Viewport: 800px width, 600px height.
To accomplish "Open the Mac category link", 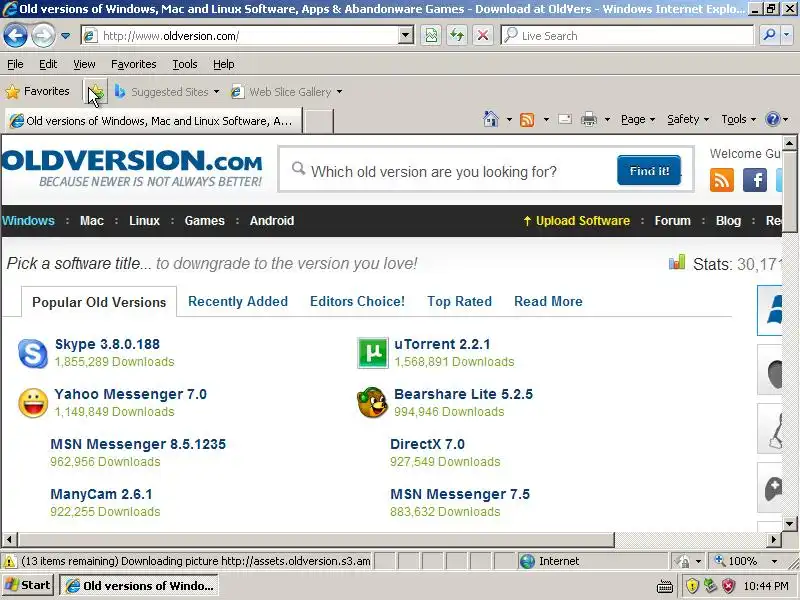I will point(92,221).
